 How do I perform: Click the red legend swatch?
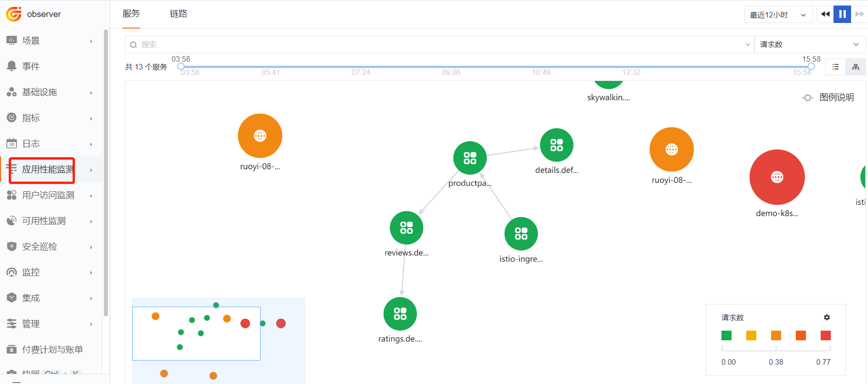pos(826,335)
